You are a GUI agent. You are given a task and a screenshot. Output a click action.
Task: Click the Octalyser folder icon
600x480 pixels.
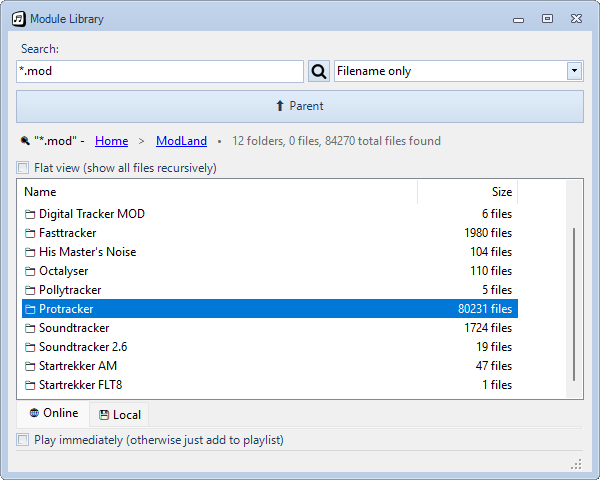pyautogui.click(x=30, y=271)
